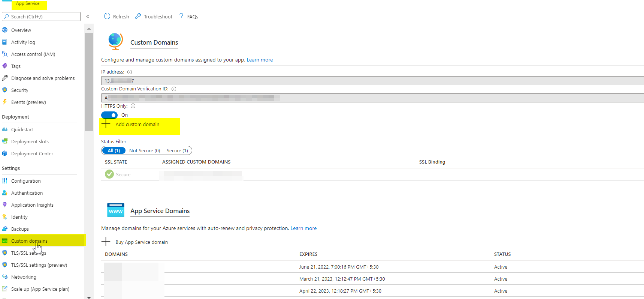Click Learn more link under App Service Domains
The image size is (644, 299).
(x=303, y=228)
